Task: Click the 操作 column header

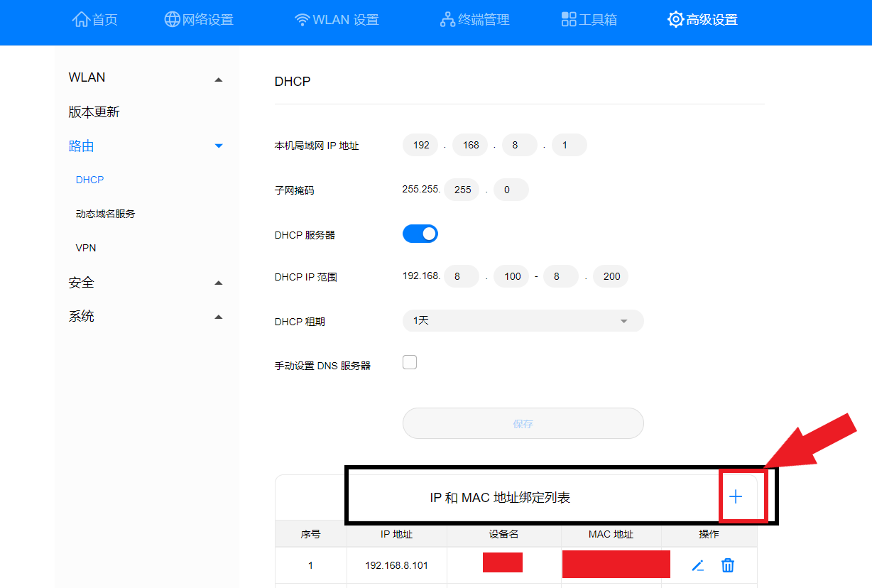Action: (709, 534)
